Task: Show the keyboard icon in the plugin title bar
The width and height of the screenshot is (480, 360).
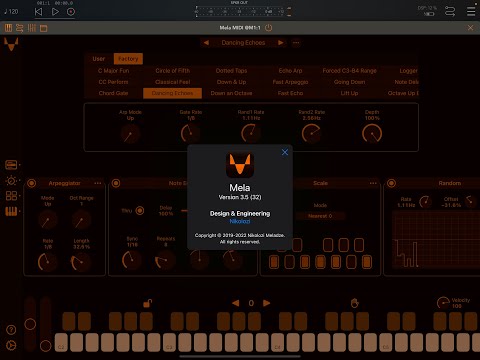Action: click(8, 28)
